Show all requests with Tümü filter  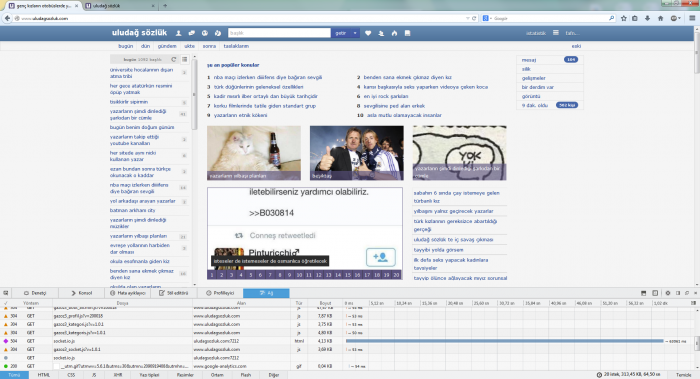tap(14, 375)
